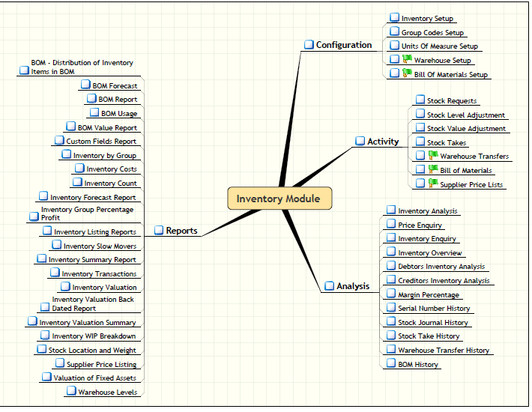Viewport: 532px width, 412px height.
Task: Open the Group Codes Setup item
Action: tap(432, 32)
